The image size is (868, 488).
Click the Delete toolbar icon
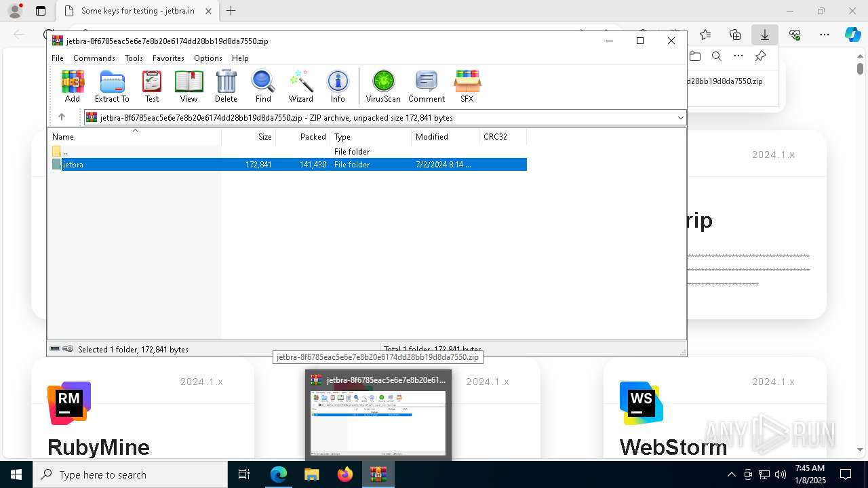tap(226, 86)
